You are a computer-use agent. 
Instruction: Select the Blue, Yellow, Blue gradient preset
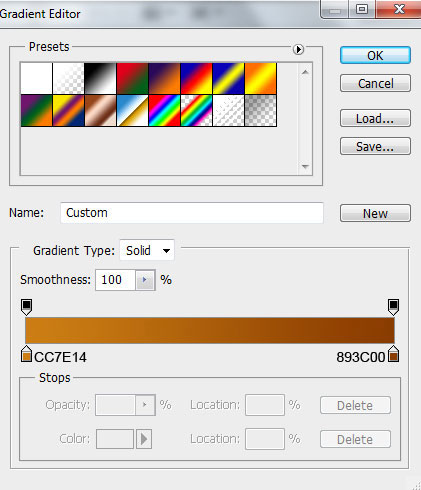[228, 78]
